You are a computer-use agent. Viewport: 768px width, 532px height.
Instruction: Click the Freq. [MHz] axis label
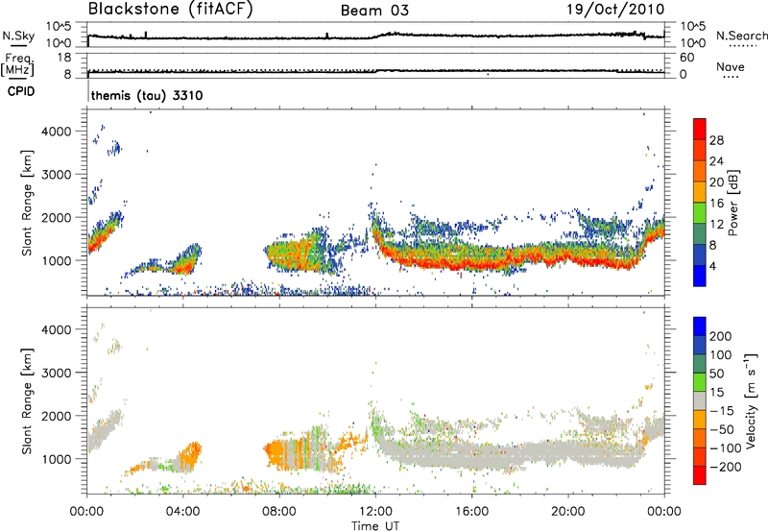pos(18,65)
